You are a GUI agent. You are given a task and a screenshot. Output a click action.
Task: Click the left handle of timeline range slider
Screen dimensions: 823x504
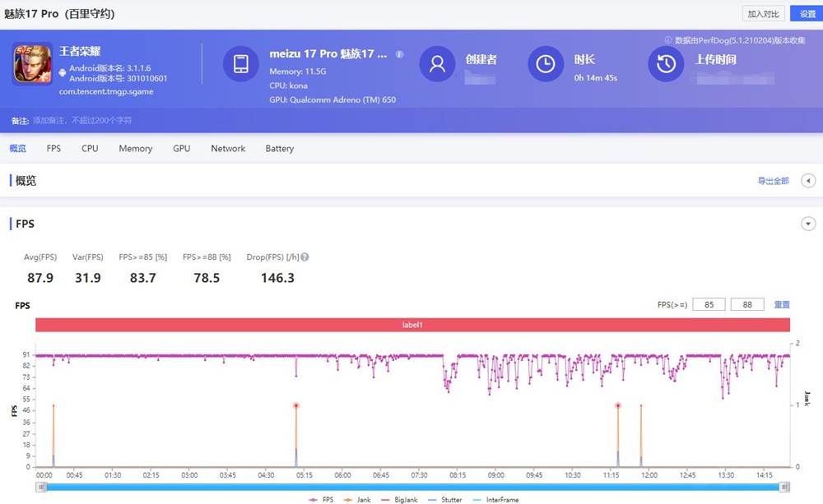point(41,488)
